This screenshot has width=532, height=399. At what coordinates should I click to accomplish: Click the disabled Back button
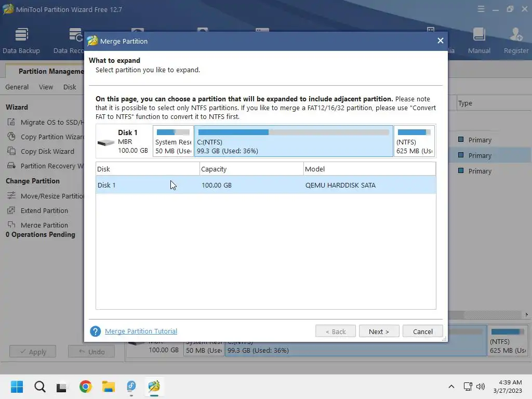[336, 331]
